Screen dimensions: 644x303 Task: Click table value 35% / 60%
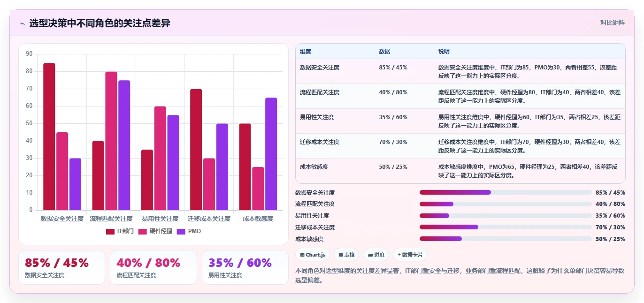[x=393, y=117]
